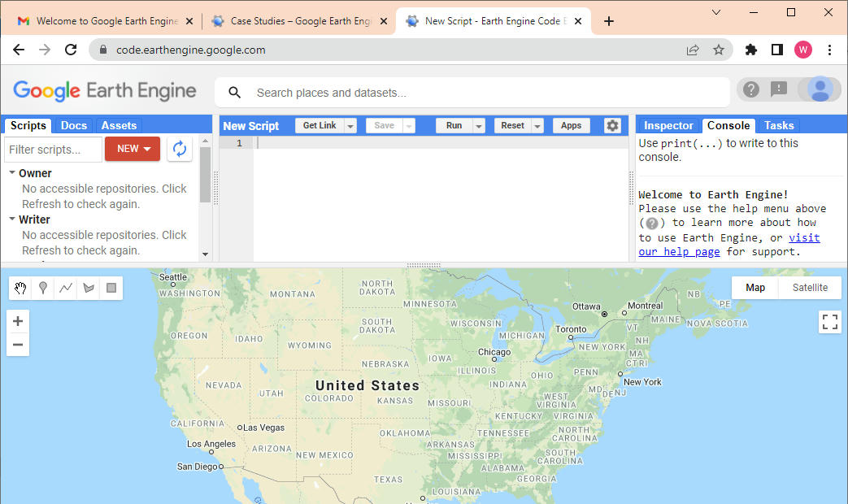Open the Get Link dropdown arrow
Screen dimensions: 848x504
coord(350,126)
